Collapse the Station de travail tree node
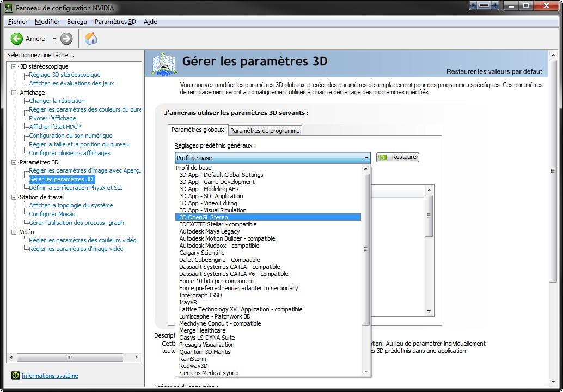 coord(14,197)
